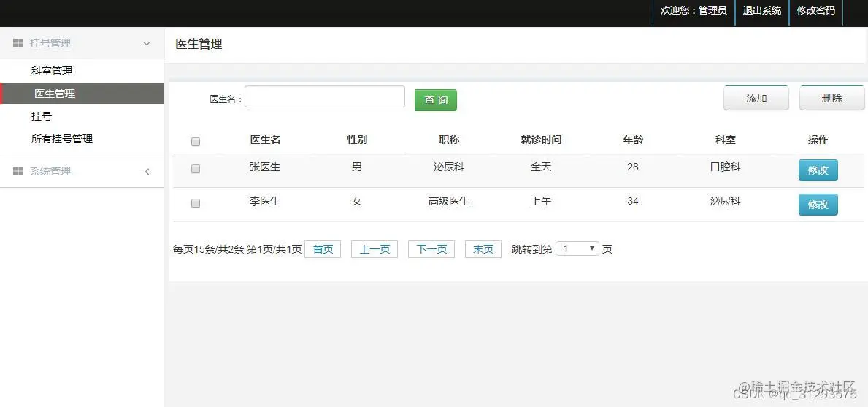
Task: Click the age value 28
Action: point(633,167)
